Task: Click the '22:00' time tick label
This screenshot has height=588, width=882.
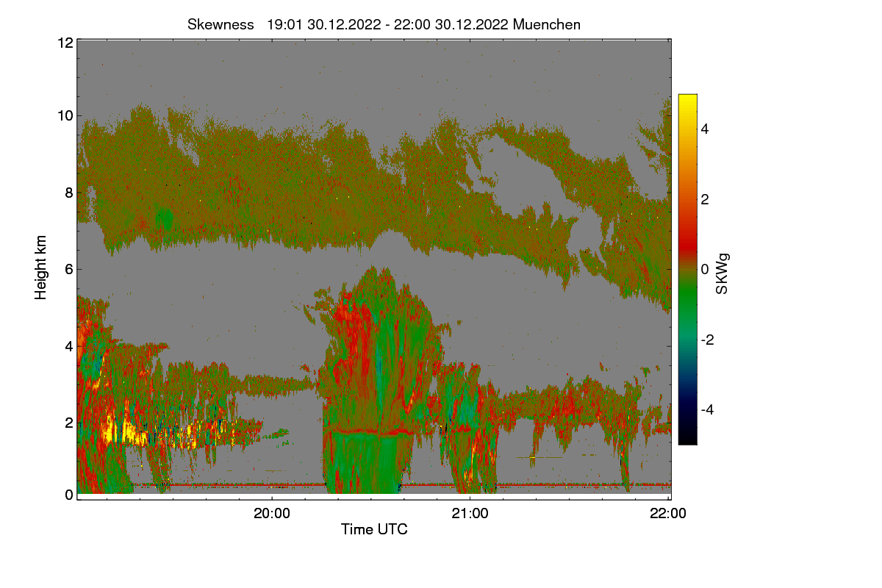Action: pyautogui.click(x=668, y=514)
